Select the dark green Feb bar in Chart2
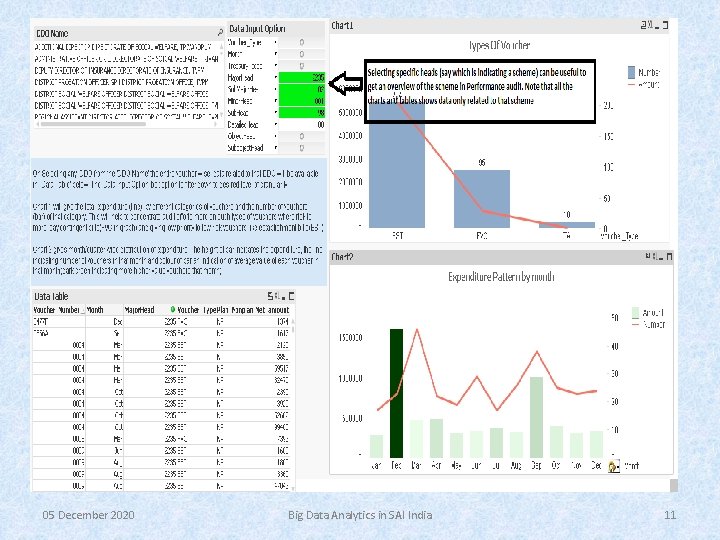This screenshot has height=540, width=720. click(396, 393)
